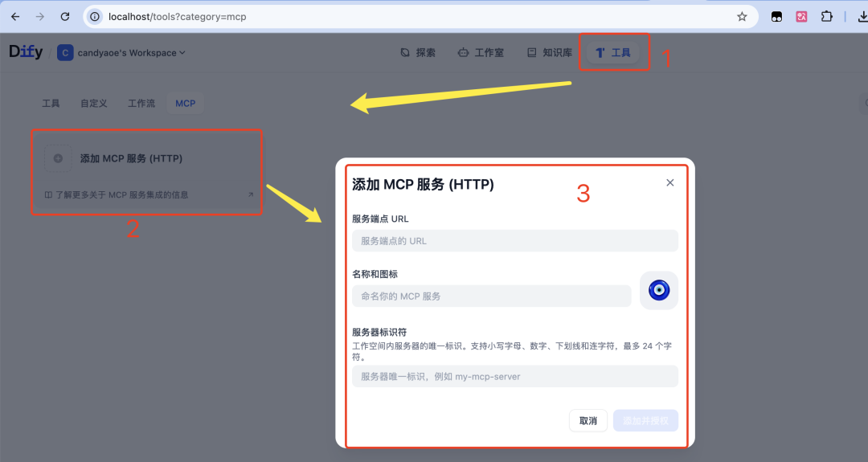Click the 服务器标识符 label

379,332
